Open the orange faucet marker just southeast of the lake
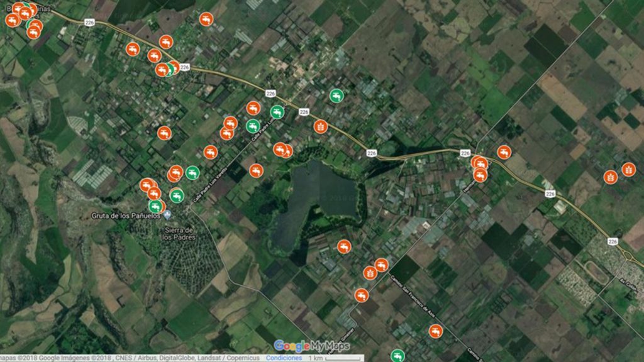 (344, 246)
